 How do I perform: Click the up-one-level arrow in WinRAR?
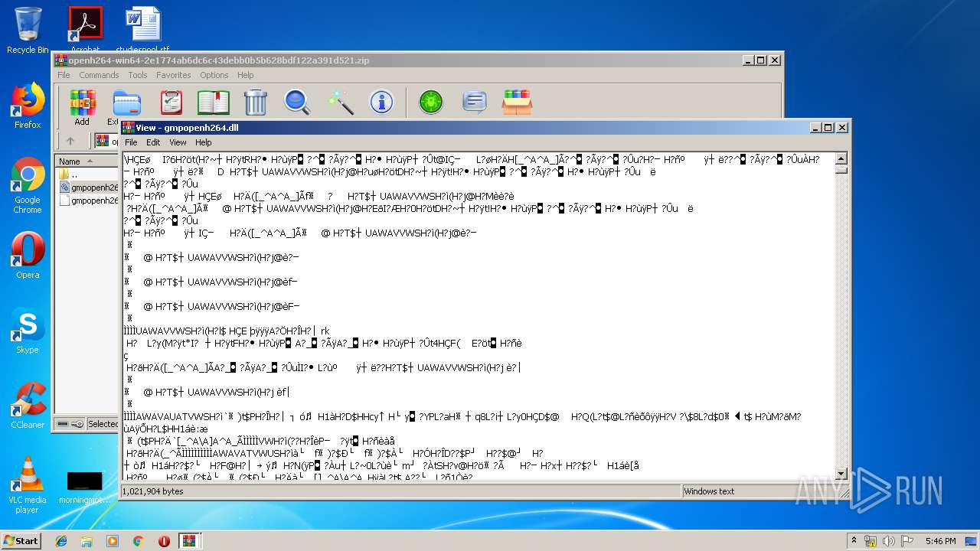[70, 141]
